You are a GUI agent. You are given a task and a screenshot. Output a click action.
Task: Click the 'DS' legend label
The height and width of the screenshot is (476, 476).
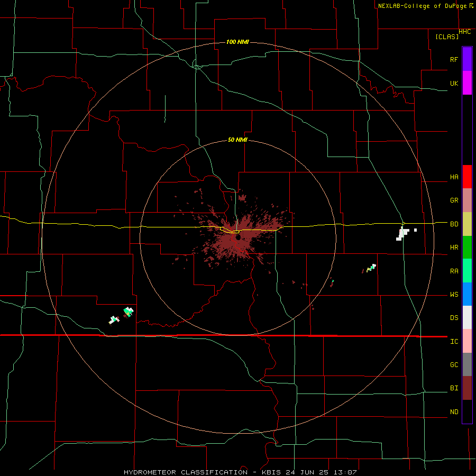454,318
